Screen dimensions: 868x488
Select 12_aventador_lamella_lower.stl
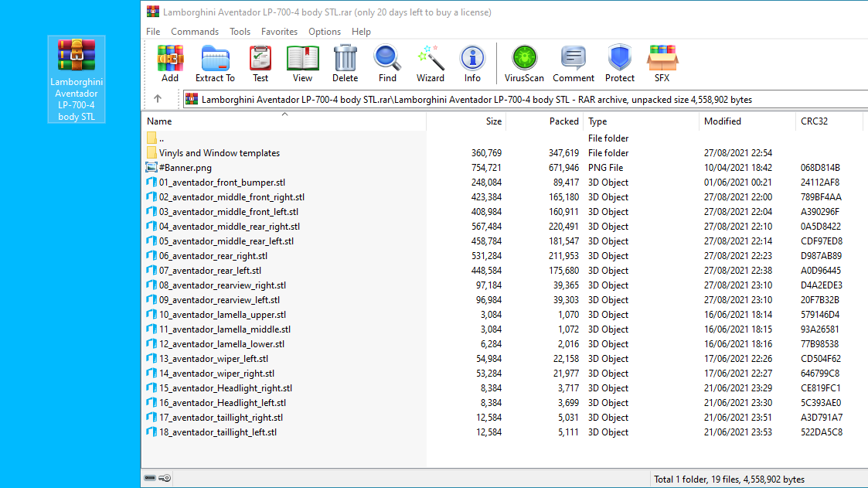pyautogui.click(x=221, y=343)
